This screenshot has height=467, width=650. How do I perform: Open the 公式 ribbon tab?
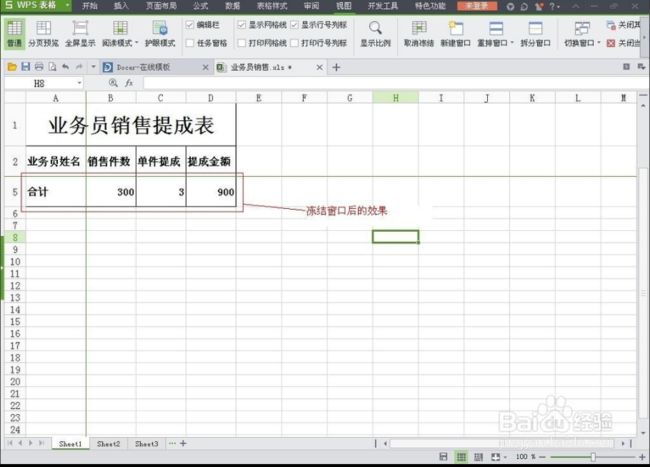pyautogui.click(x=200, y=6)
